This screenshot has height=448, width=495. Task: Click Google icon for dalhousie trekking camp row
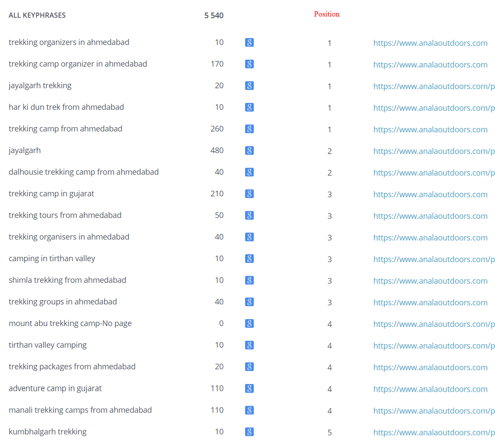click(249, 172)
